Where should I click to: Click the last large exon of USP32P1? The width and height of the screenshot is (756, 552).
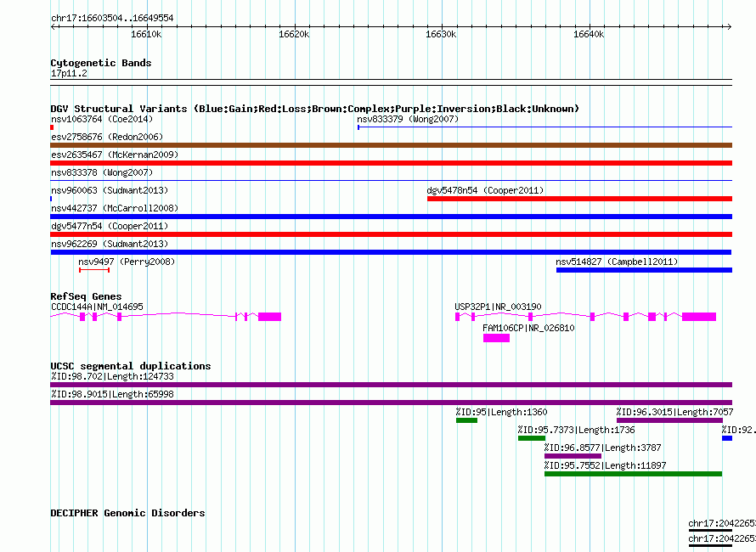point(699,317)
